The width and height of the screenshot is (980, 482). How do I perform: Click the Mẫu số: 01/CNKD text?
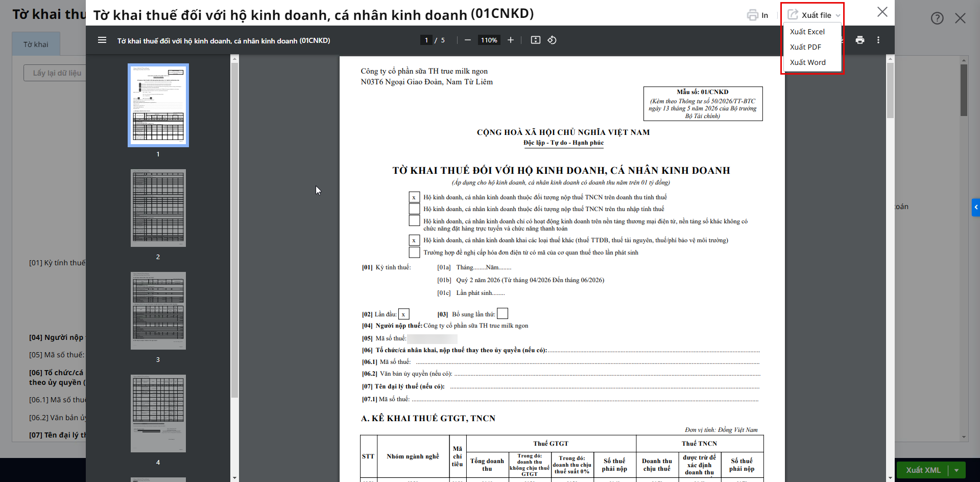(702, 92)
